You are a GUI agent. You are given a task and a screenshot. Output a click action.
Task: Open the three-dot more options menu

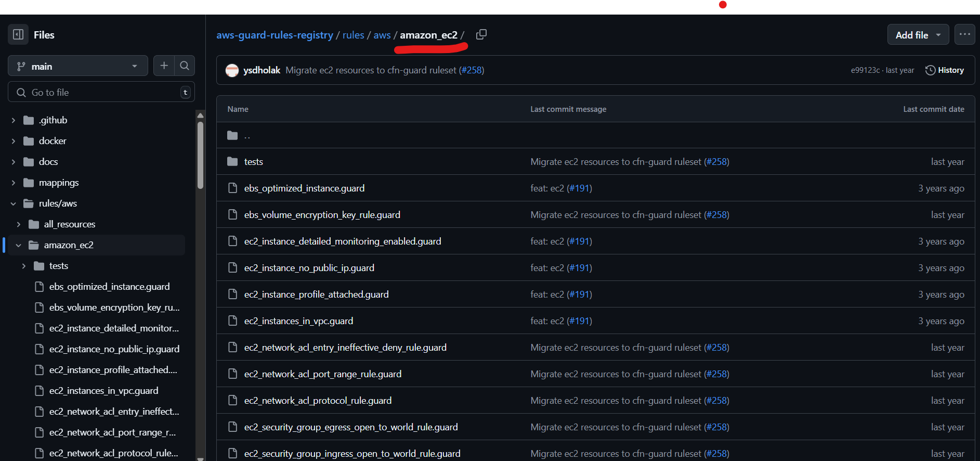click(965, 35)
